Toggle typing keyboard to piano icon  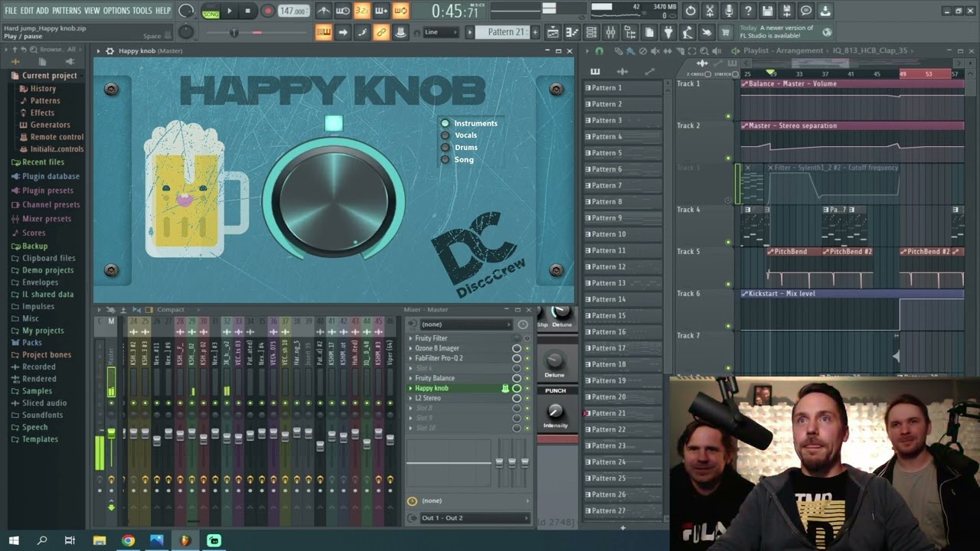(324, 32)
